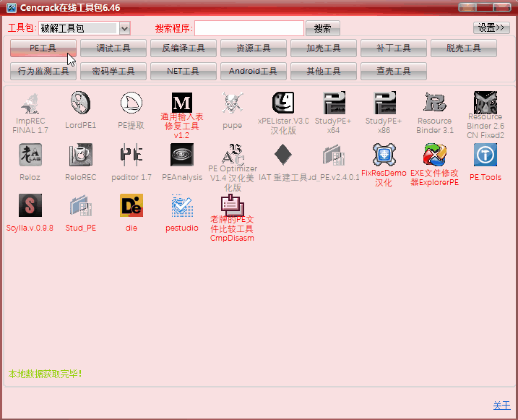Open Resource Binder 2.6 CN Fixed2 icon
This screenshot has height=420, width=518.
[x=485, y=102]
